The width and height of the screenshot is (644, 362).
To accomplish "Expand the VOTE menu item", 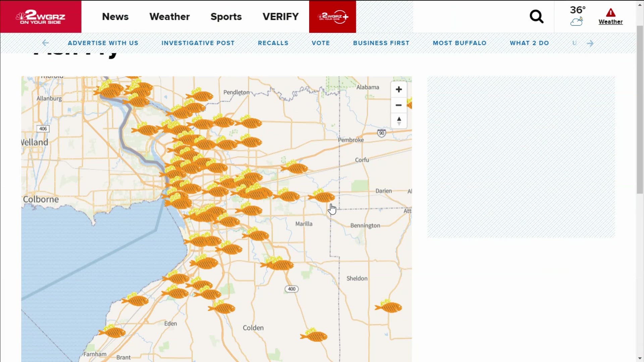I will tap(321, 43).
